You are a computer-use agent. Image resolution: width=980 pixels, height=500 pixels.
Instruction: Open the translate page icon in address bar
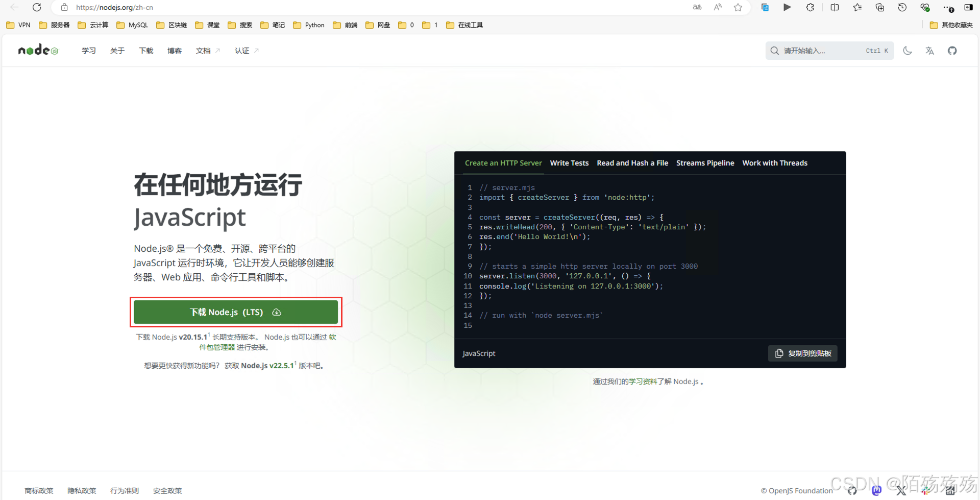(697, 7)
